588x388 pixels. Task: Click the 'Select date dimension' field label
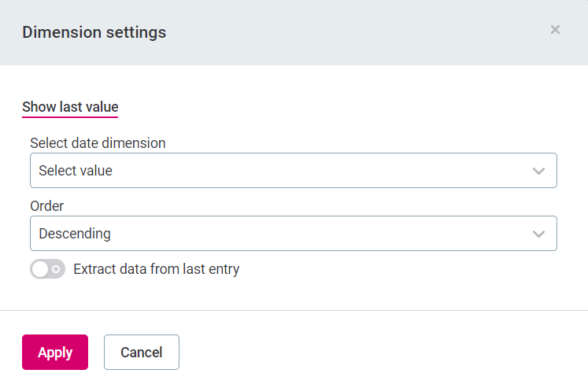98,143
